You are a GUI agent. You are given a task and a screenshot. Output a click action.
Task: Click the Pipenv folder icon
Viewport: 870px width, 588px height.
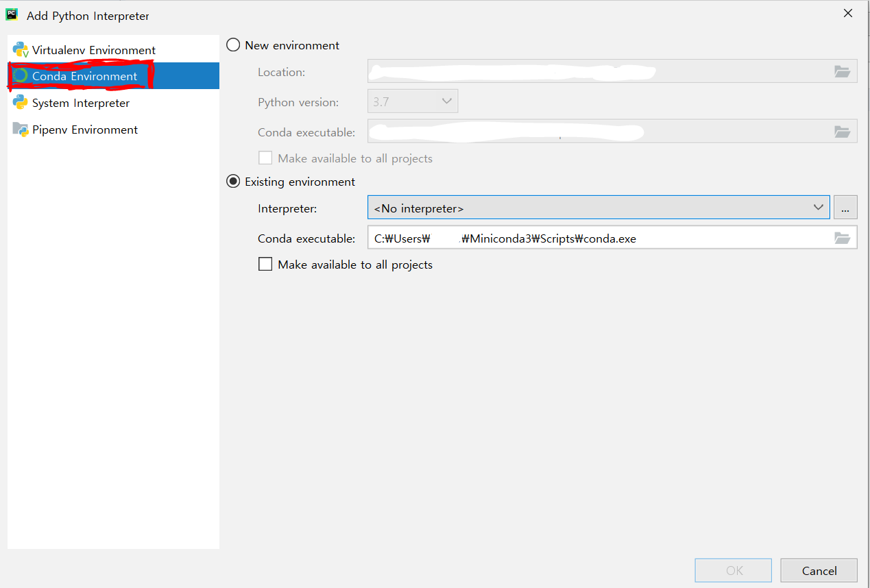[21, 130]
